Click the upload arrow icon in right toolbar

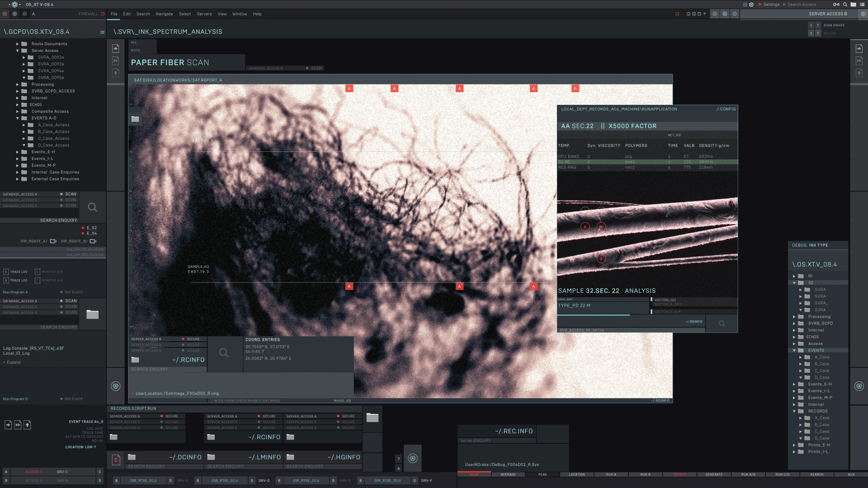[859, 73]
